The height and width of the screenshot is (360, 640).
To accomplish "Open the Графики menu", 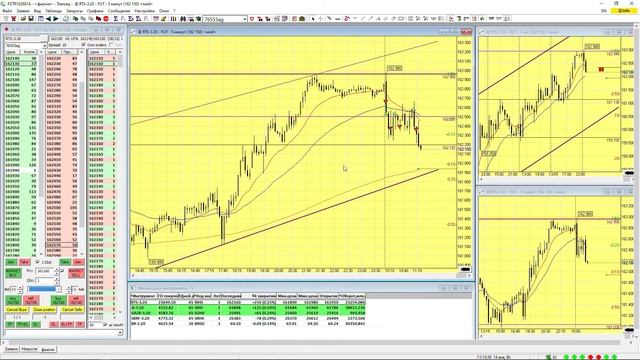I will point(95,11).
